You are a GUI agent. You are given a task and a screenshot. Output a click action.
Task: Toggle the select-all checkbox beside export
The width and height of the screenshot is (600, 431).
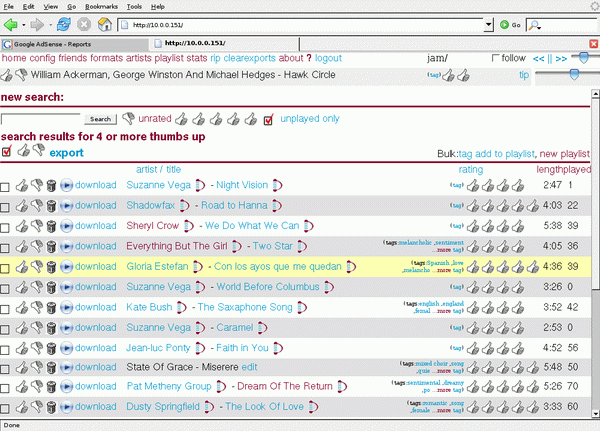click(x=6, y=151)
